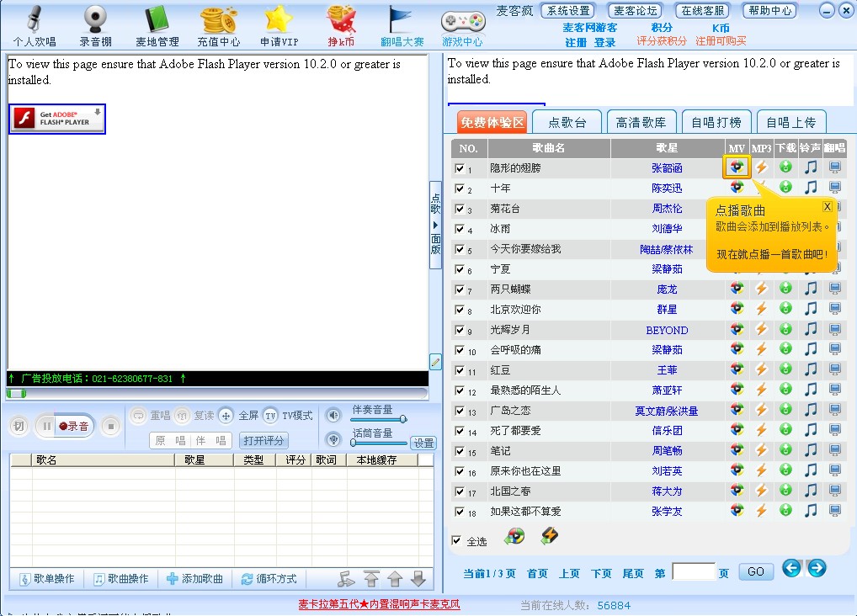Open the 歌单操作 playlist operations menu

pos(46,579)
